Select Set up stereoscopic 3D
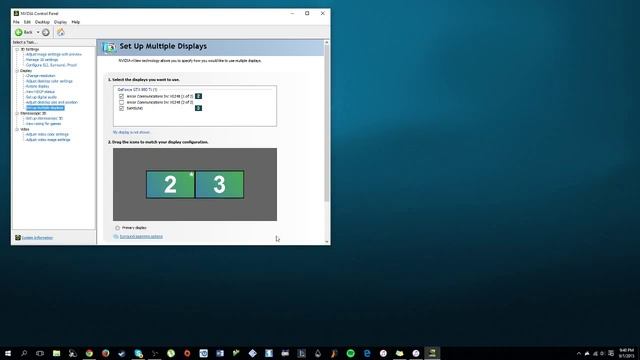Viewport: 640px width, 360px height. tap(44, 118)
